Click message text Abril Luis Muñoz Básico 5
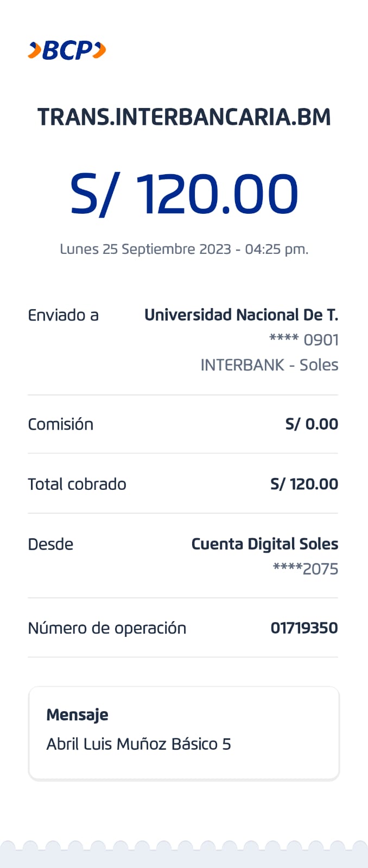Image resolution: width=368 pixels, height=868 pixels. coord(138,744)
